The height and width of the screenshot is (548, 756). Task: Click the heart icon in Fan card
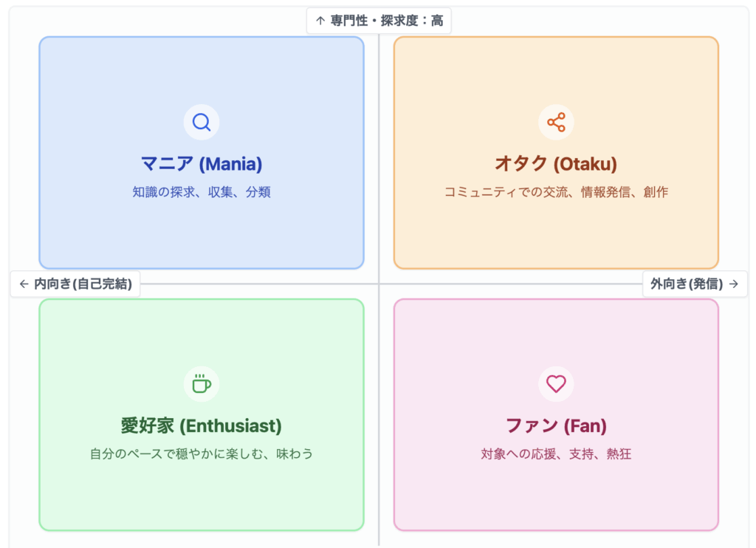click(556, 384)
